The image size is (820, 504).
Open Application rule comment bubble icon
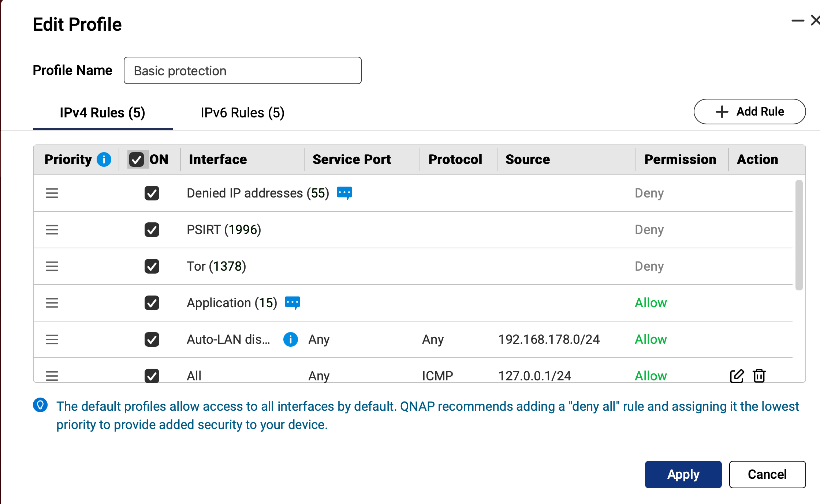[292, 302]
